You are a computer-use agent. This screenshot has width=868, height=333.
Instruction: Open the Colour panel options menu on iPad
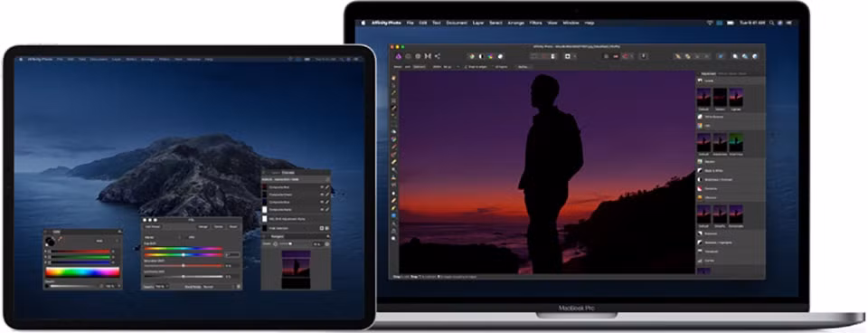(119, 232)
